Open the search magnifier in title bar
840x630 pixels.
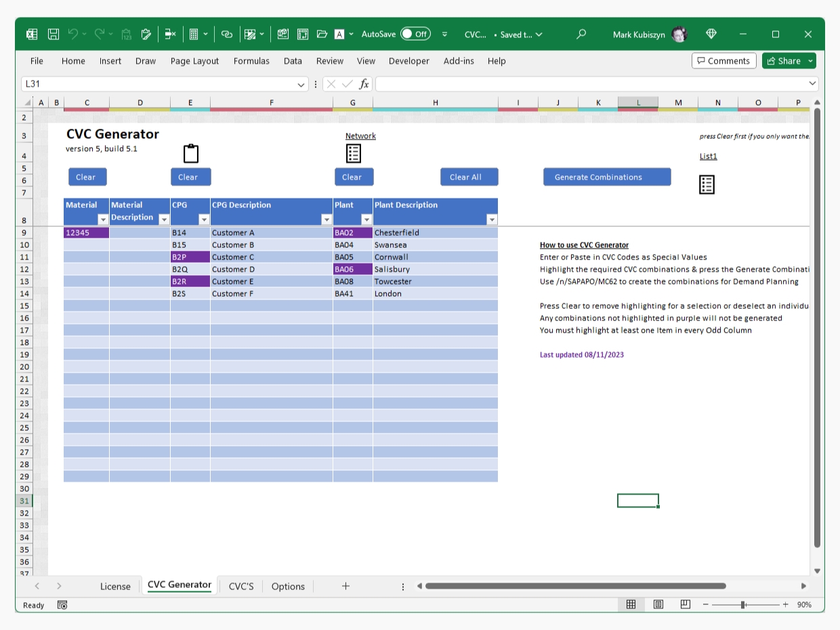[x=581, y=34]
